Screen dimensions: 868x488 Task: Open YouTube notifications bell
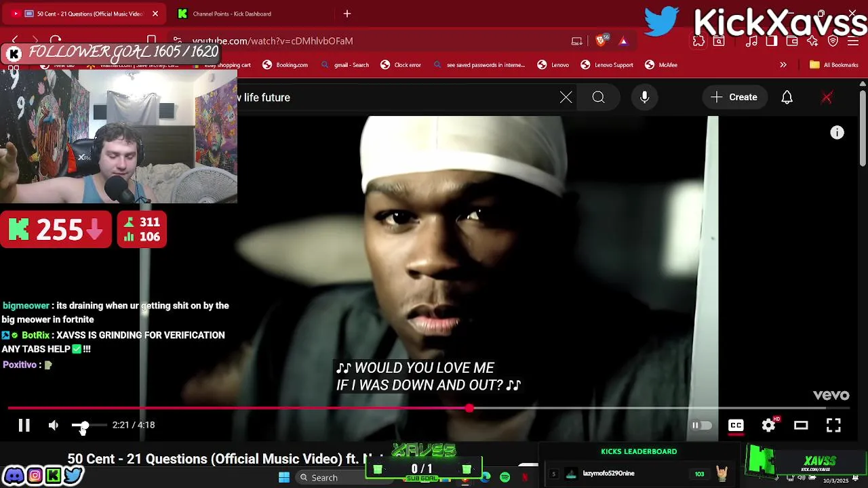click(x=787, y=98)
